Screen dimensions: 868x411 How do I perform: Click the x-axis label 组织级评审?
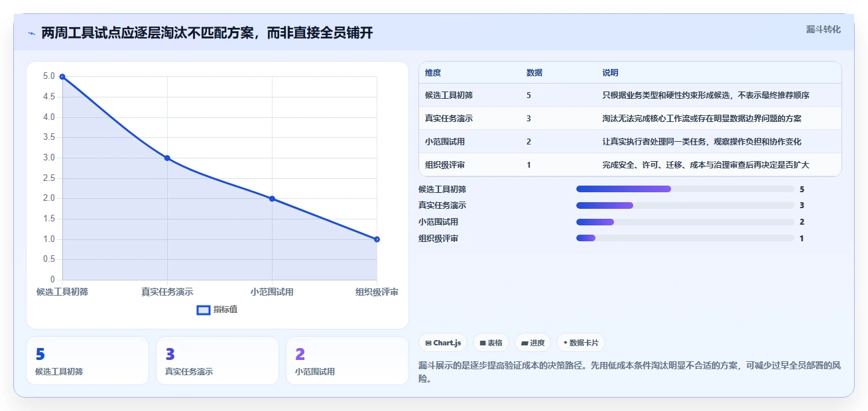377,292
